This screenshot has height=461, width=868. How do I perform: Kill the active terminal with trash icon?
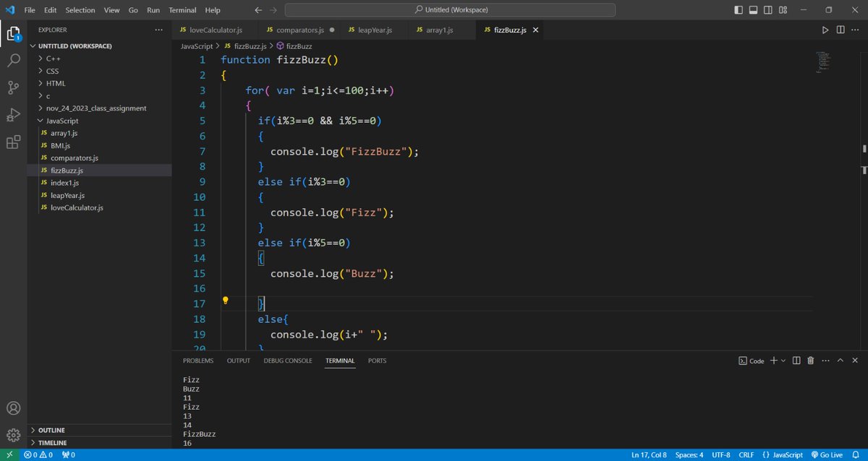coord(809,360)
